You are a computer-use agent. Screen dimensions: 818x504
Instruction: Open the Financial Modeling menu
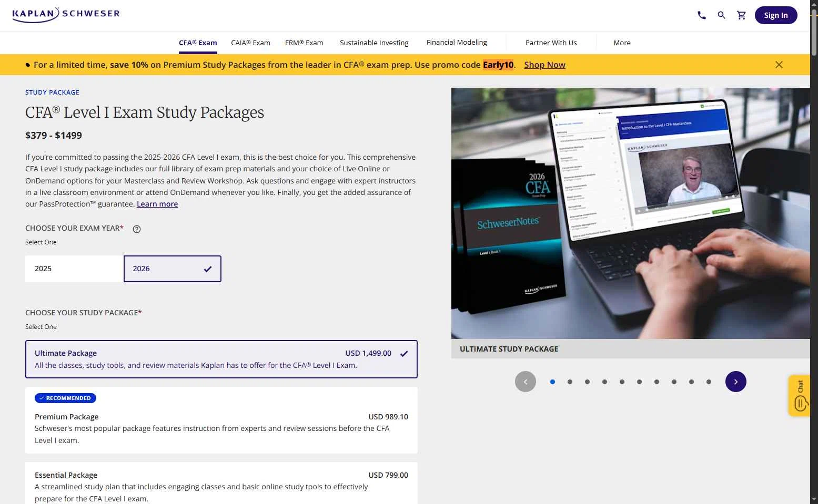pyautogui.click(x=457, y=42)
